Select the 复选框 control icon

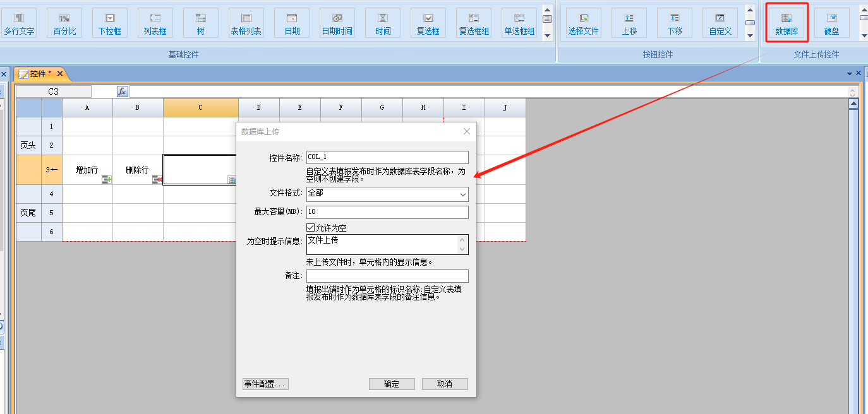tap(428, 23)
